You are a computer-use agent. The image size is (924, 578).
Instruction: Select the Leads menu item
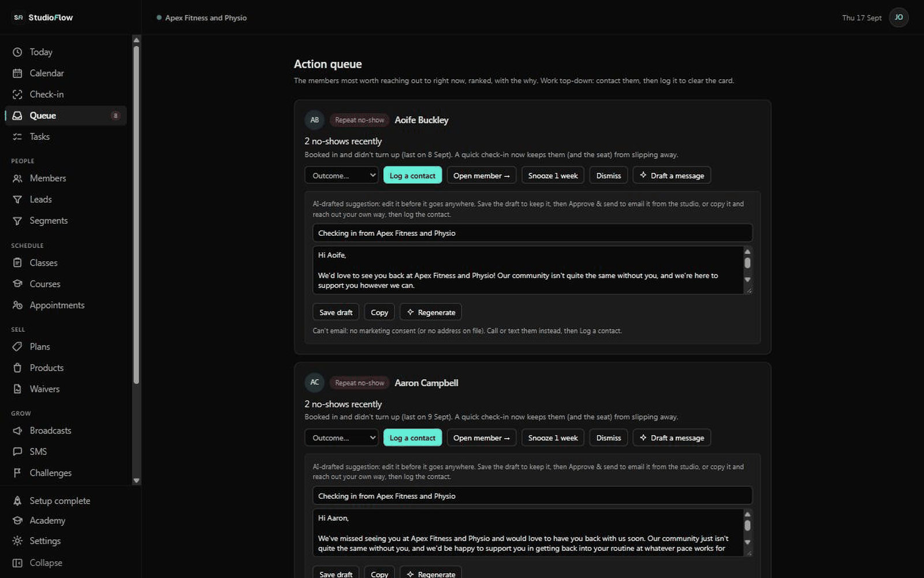pos(65,199)
